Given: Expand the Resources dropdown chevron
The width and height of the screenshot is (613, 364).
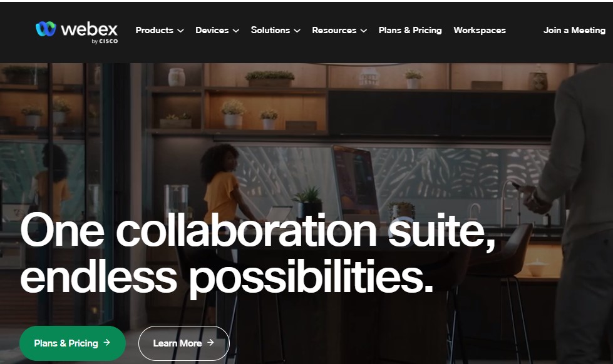Looking at the screenshot, I should [x=364, y=31].
